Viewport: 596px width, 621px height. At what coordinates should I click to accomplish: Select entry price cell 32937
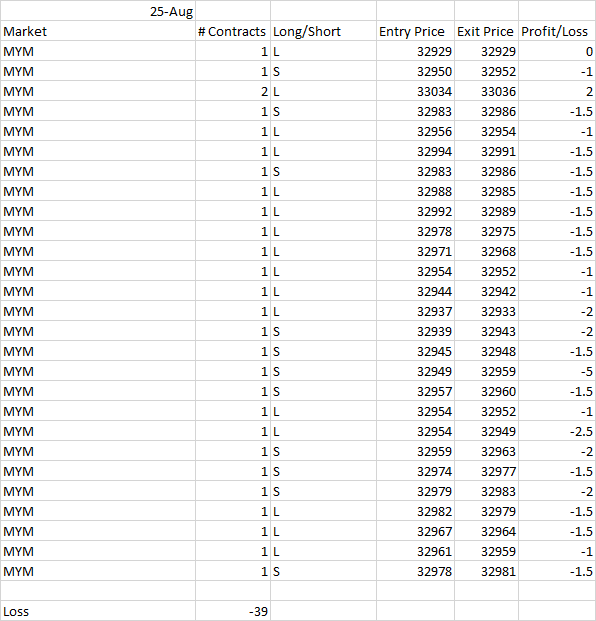click(x=415, y=311)
